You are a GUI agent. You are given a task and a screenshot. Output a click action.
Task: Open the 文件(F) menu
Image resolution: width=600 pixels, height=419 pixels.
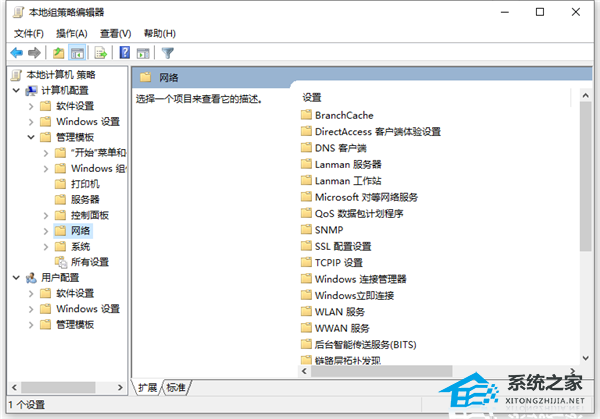point(29,34)
